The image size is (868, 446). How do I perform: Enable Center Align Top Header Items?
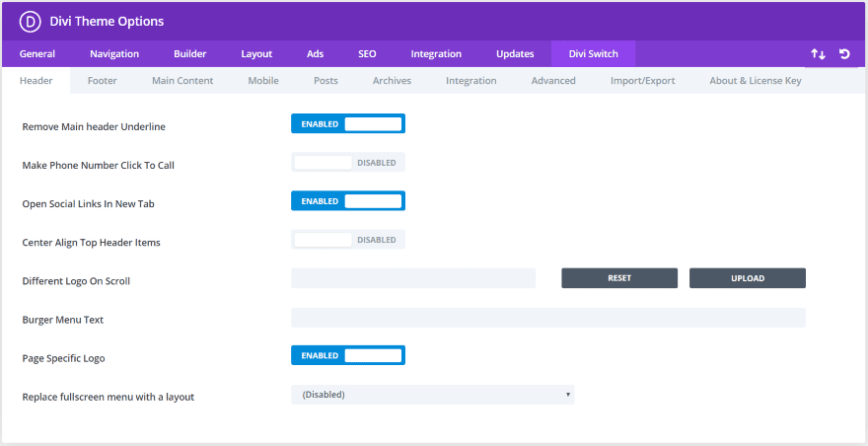coord(348,240)
